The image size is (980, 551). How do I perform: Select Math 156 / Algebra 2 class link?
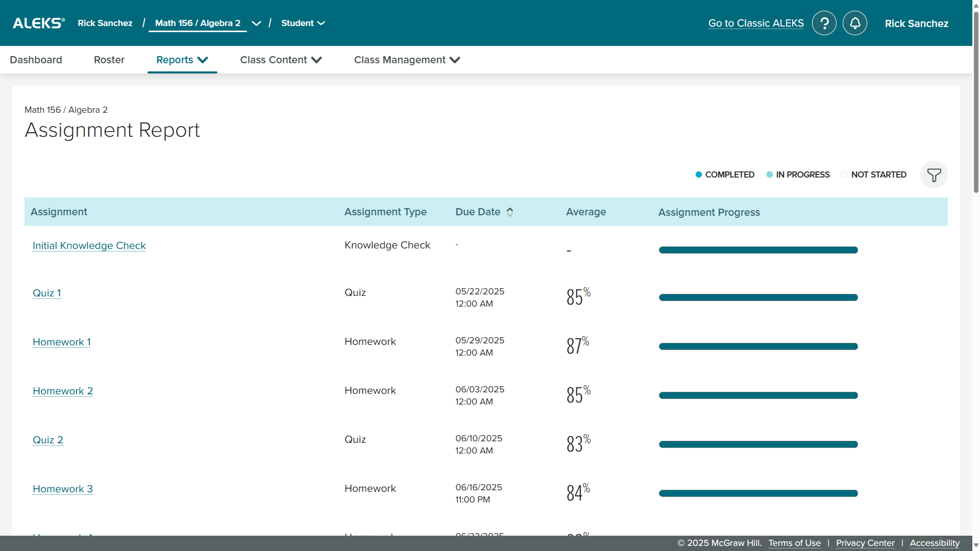click(x=198, y=23)
